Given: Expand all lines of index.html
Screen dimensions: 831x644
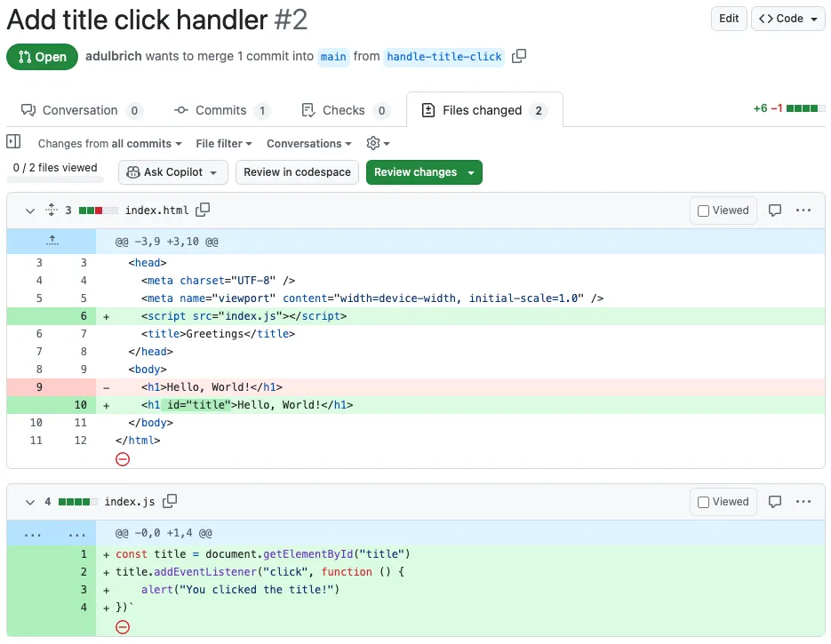Looking at the screenshot, I should 52,210.
